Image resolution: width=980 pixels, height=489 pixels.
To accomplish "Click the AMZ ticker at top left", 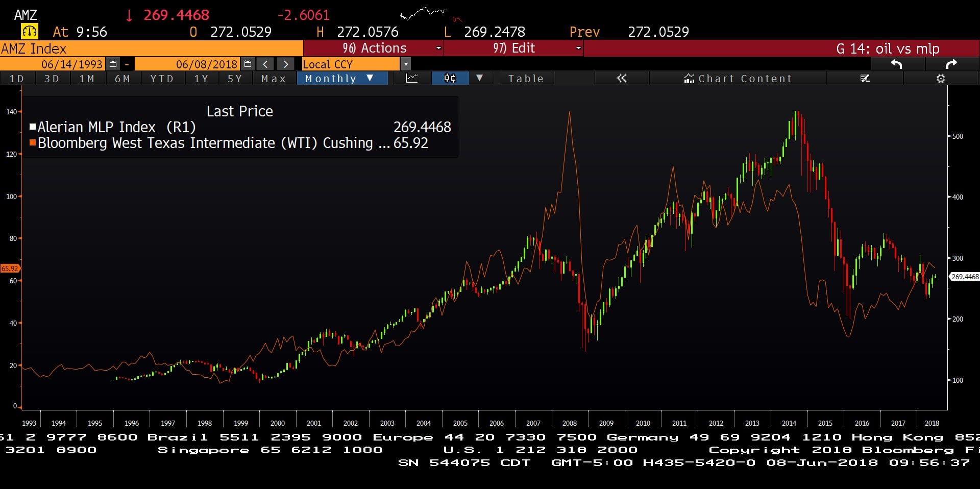I will 26,15.
